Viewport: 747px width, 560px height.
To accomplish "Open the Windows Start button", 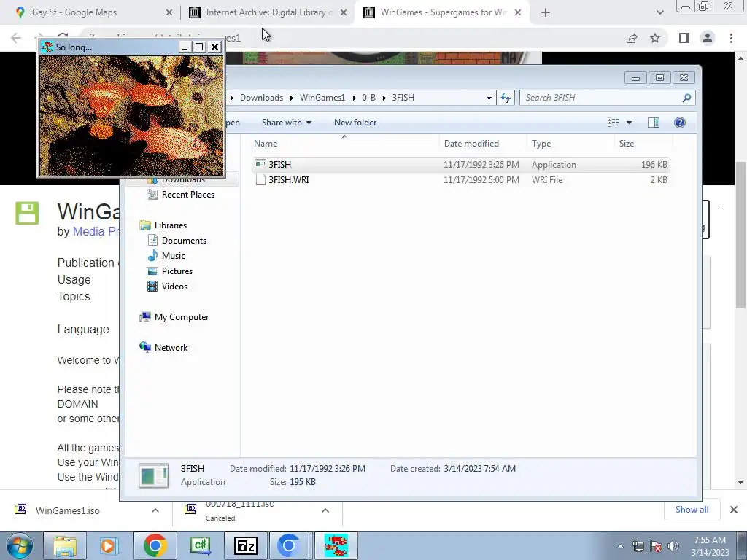I will click(19, 545).
